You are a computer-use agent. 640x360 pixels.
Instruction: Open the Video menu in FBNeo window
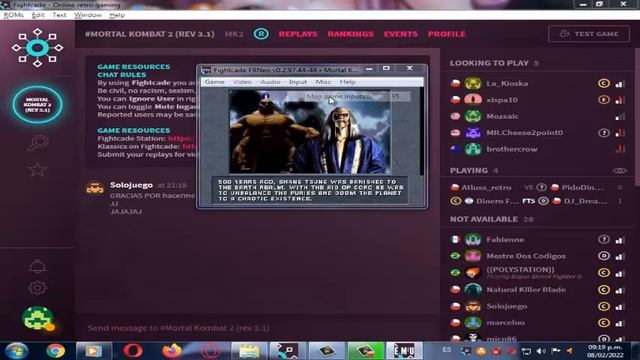pos(242,82)
